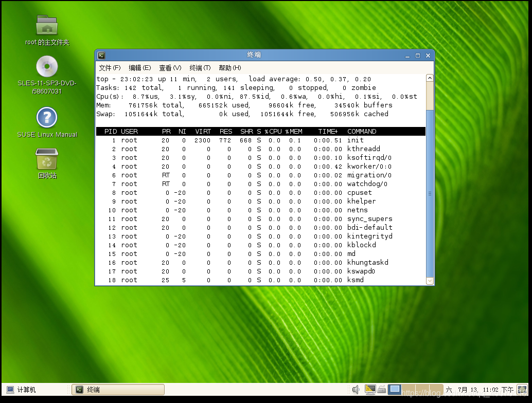This screenshot has width=532, height=403.
Task: Click terminal window menu icon in title bar
Action: [x=101, y=55]
